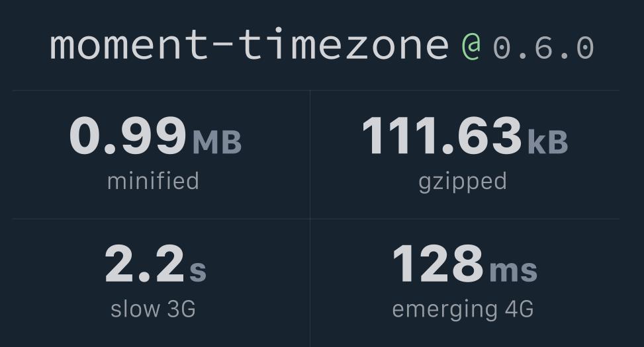Select the "emerging 4G" caption
Image resolution: width=644 pixels, height=347 pixels.
[x=463, y=309]
